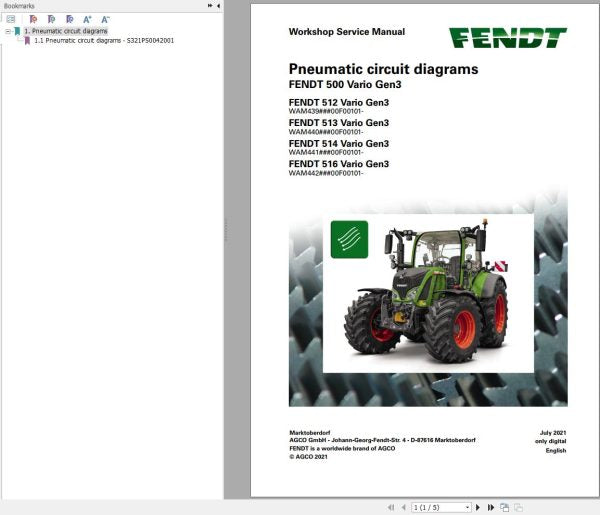Click the third bookmark flag toolbar icon
Screen dimensions: 600x515
(69, 18)
